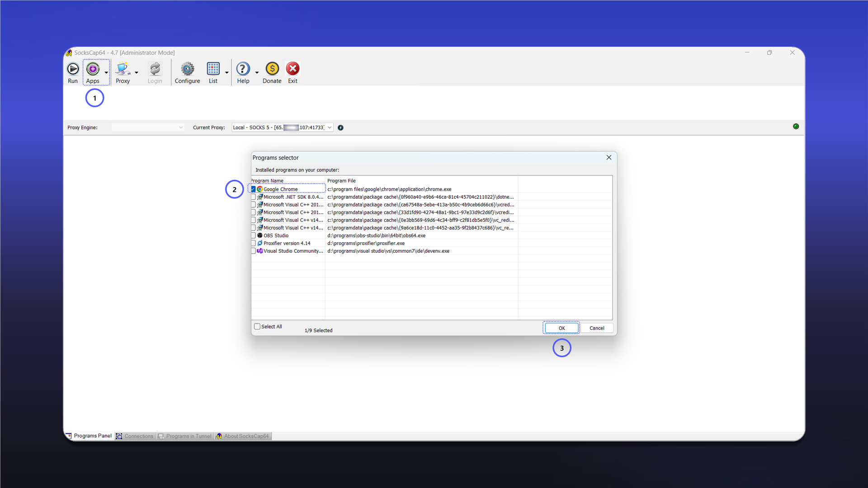Confirm selection with OK button
868x488 pixels.
(561, 328)
